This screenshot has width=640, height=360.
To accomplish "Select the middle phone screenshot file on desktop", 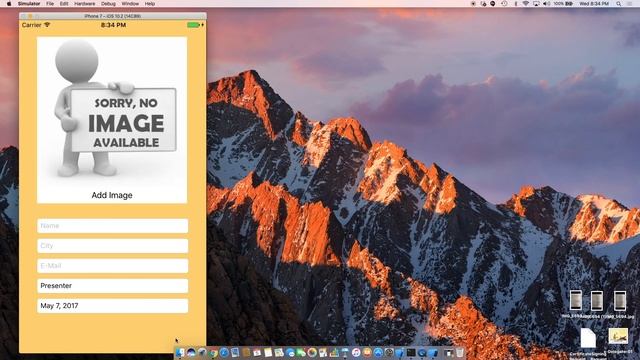I will pos(597,301).
